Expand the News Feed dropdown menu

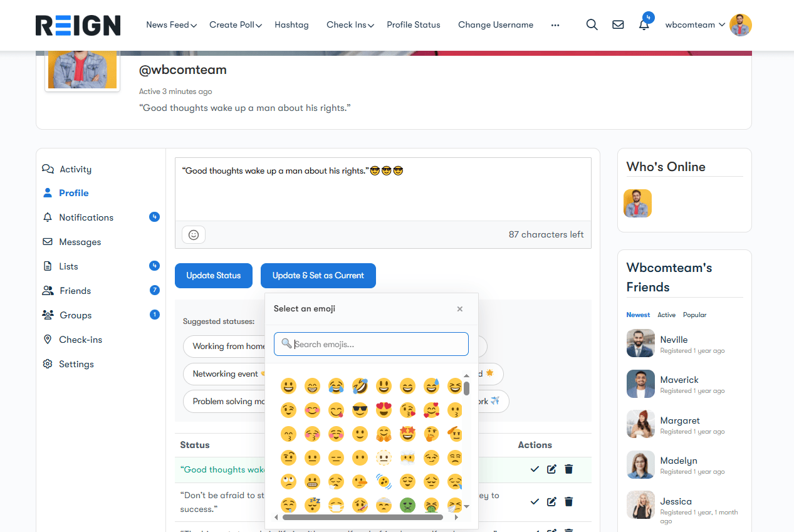[x=171, y=25]
